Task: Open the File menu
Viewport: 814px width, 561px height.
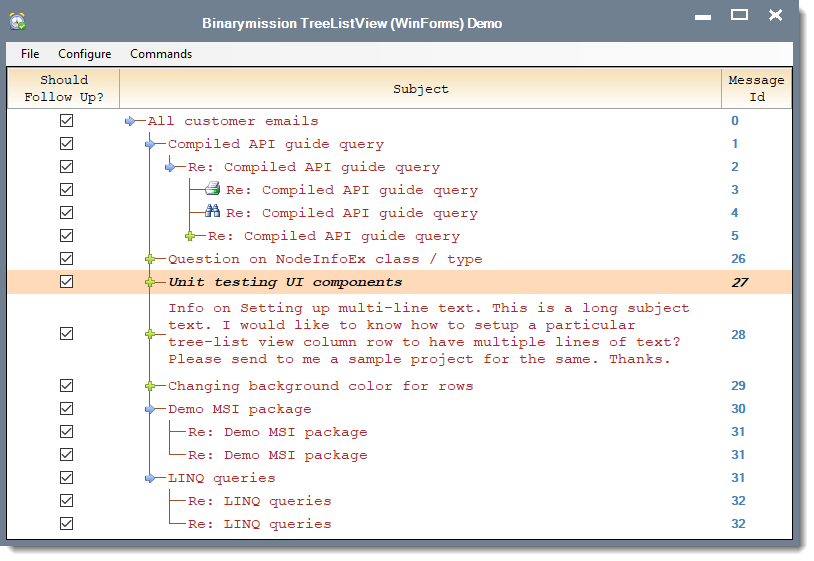Action: coord(30,54)
